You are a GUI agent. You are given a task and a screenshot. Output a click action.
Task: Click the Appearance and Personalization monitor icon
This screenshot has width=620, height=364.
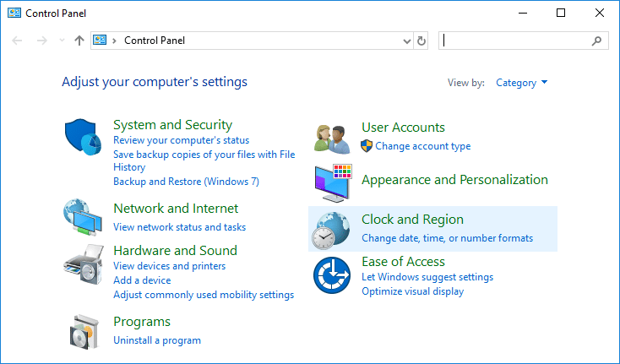coord(332,182)
